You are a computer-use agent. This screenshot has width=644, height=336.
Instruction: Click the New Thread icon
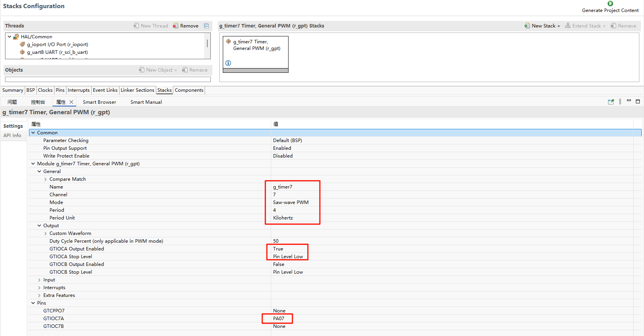(136, 26)
